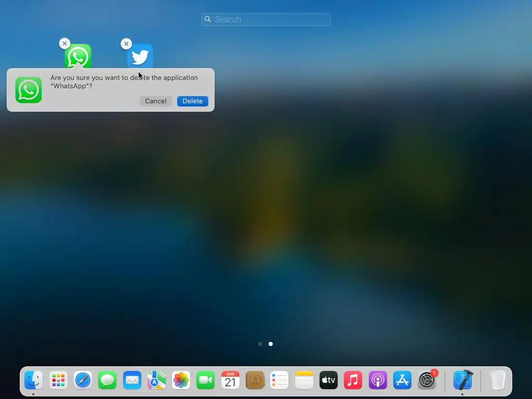
Task: Open System Preferences with the red badge
Action: tap(427, 380)
